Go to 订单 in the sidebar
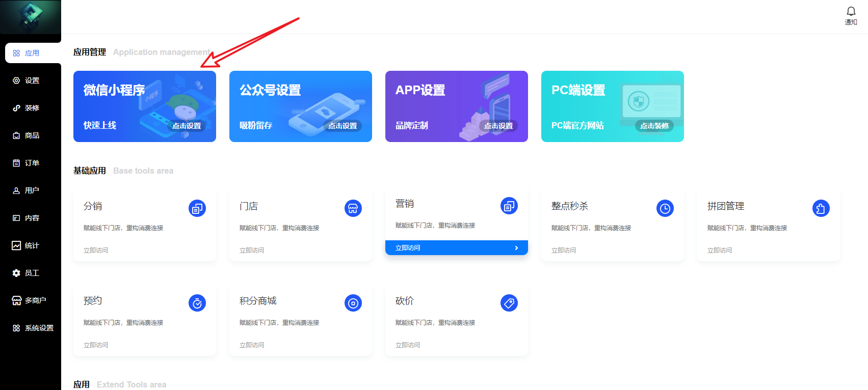Image resolution: width=868 pixels, height=390 pixels. (32, 163)
